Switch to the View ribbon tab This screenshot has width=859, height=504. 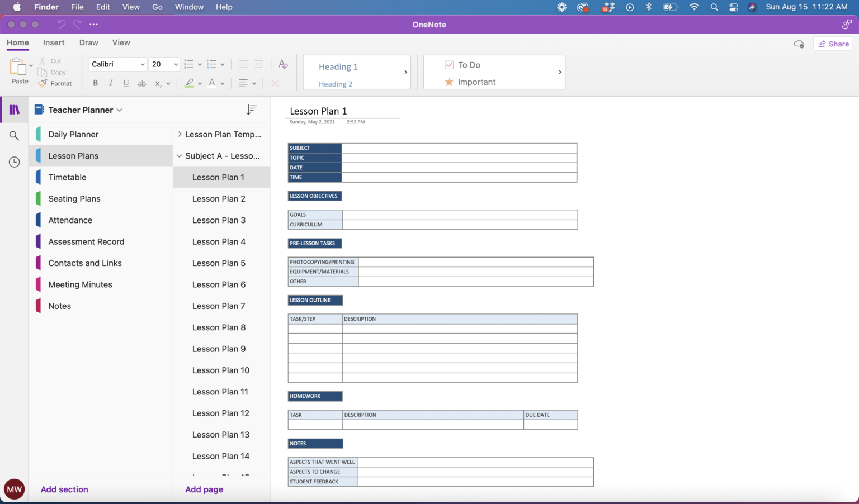coord(121,42)
